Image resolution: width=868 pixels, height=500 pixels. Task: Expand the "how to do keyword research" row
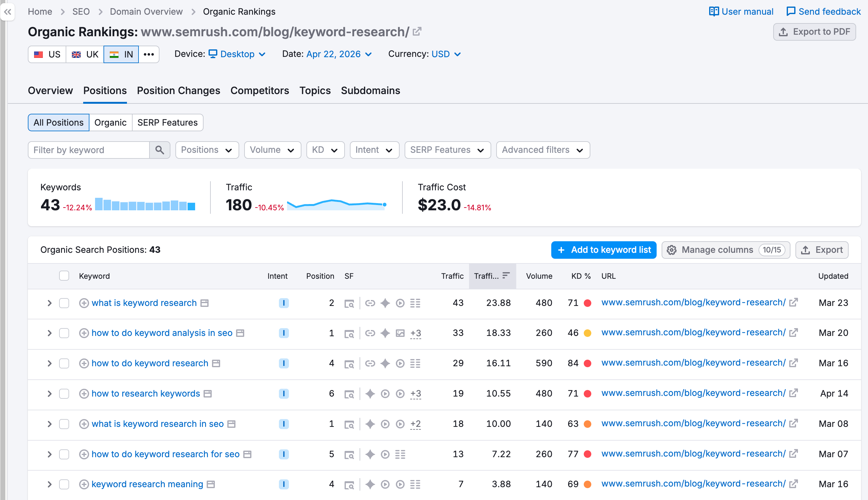pos(49,363)
